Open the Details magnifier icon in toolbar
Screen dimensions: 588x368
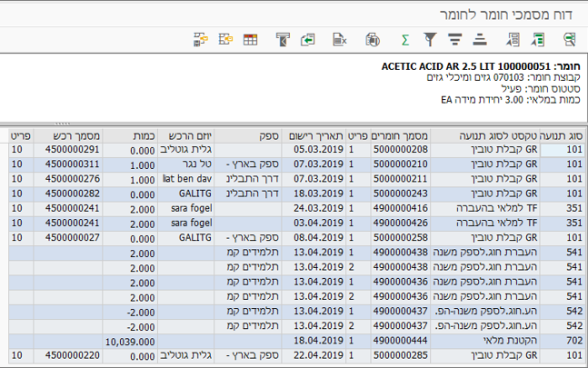(570, 39)
